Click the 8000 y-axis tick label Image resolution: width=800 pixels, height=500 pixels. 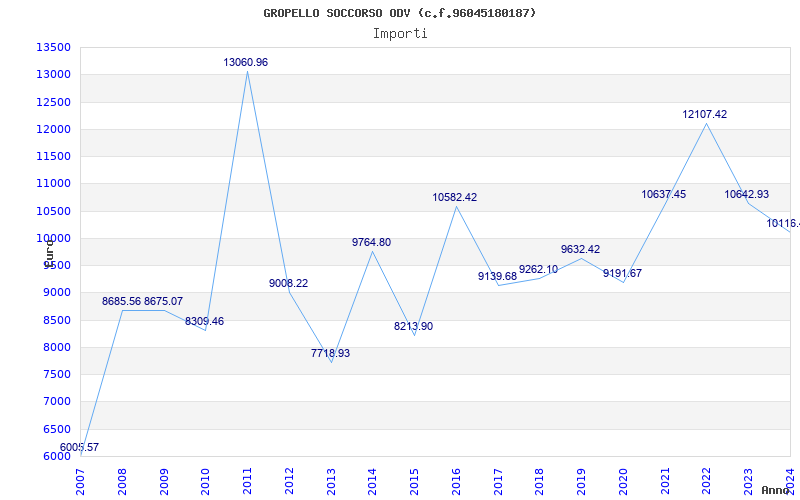pos(56,347)
